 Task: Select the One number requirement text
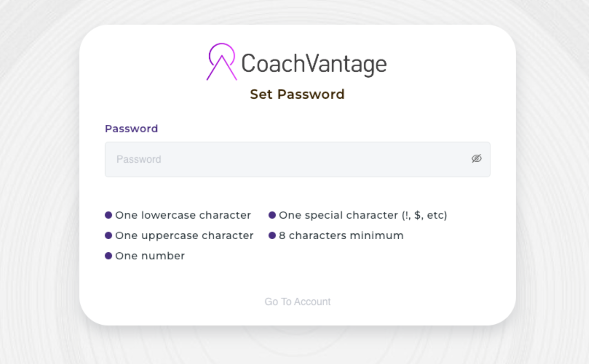pos(150,256)
